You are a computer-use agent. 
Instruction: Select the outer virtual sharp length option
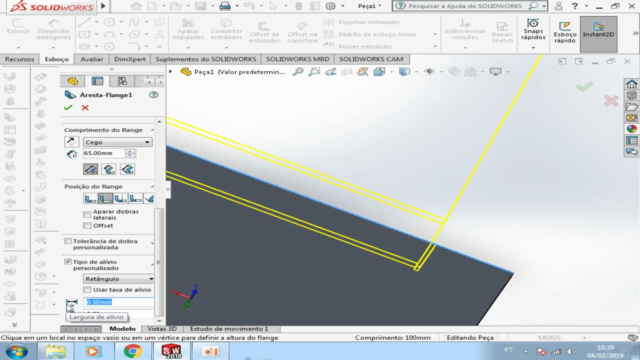(x=91, y=169)
